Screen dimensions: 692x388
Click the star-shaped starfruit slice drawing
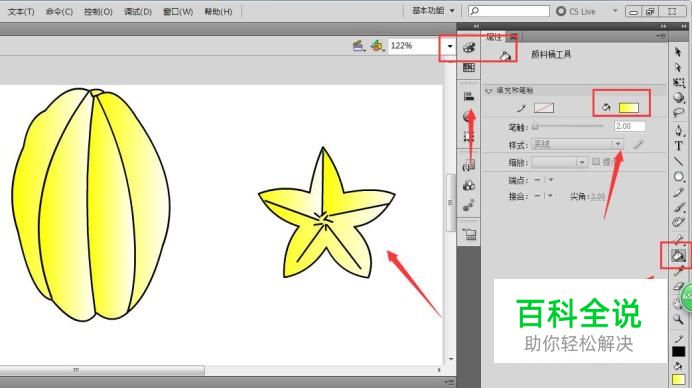[x=327, y=214]
